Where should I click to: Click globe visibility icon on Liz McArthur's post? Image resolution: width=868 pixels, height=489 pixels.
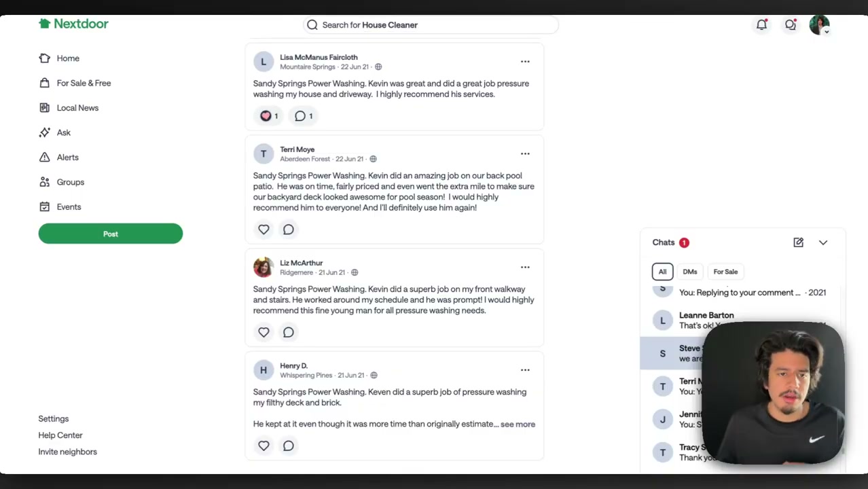tap(355, 272)
